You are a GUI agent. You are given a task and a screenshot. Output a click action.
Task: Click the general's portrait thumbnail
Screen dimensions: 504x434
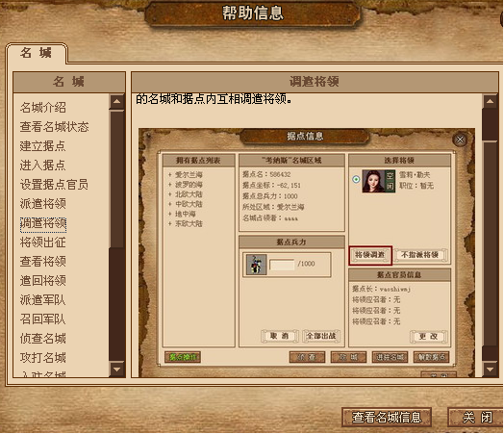373,181
